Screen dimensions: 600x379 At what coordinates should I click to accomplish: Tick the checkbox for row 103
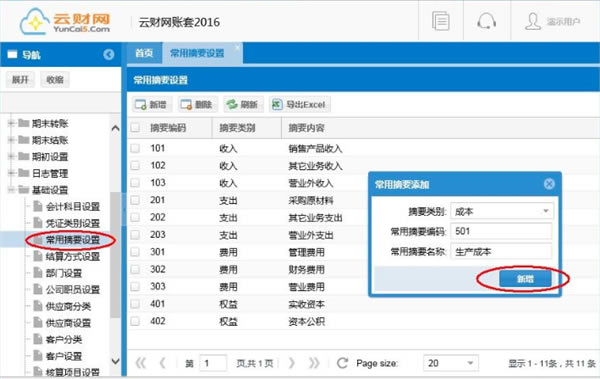[135, 183]
